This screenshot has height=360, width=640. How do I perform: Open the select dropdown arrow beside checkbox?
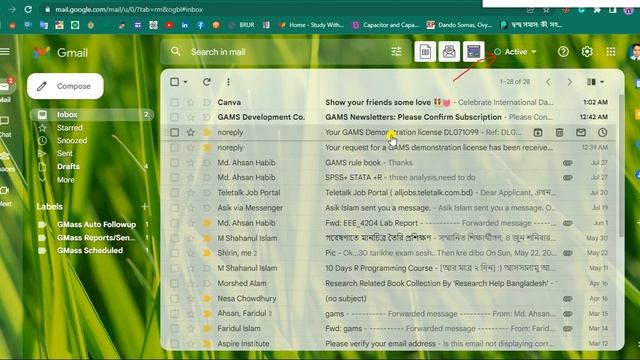pyautogui.click(x=185, y=82)
